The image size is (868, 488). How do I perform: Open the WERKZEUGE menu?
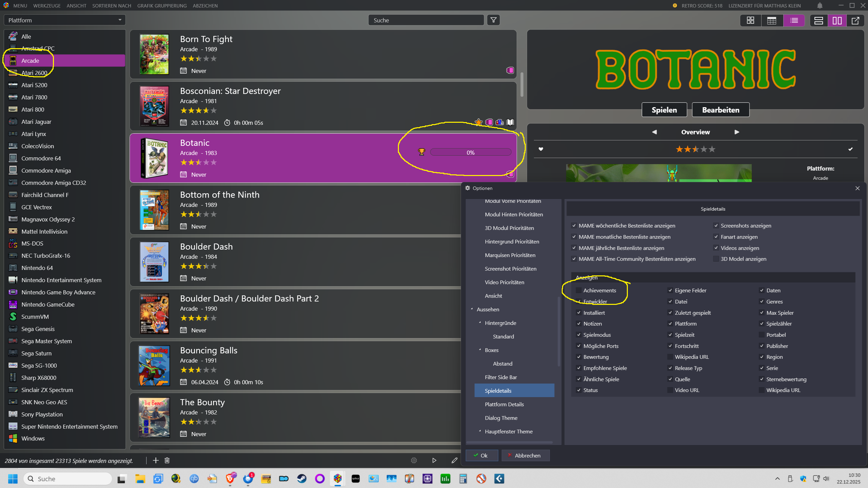[47, 5]
